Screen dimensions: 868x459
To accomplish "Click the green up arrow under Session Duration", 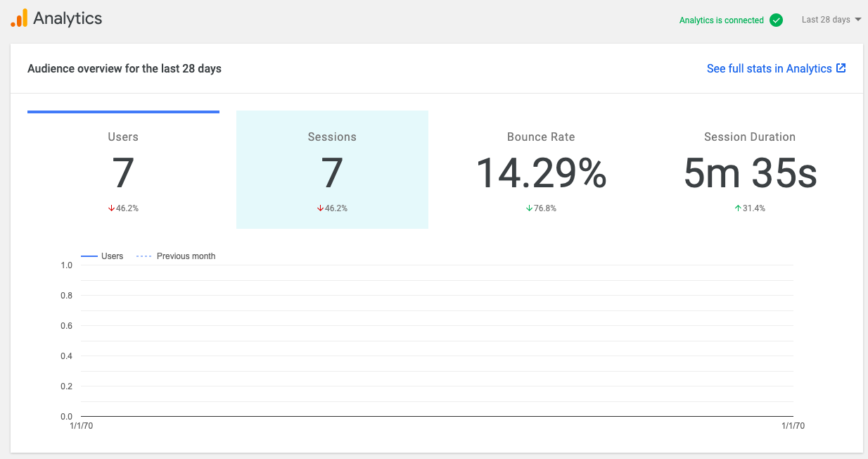I will (738, 208).
